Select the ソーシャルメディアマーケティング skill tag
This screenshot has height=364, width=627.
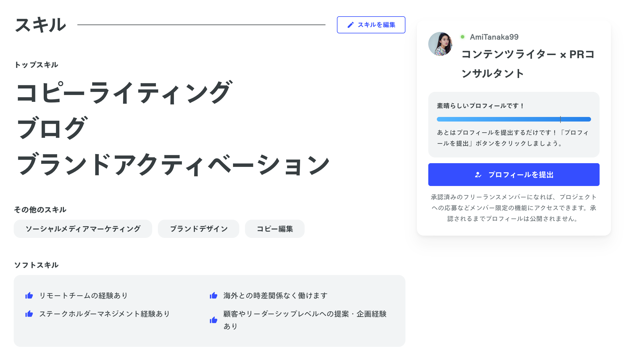83,229
